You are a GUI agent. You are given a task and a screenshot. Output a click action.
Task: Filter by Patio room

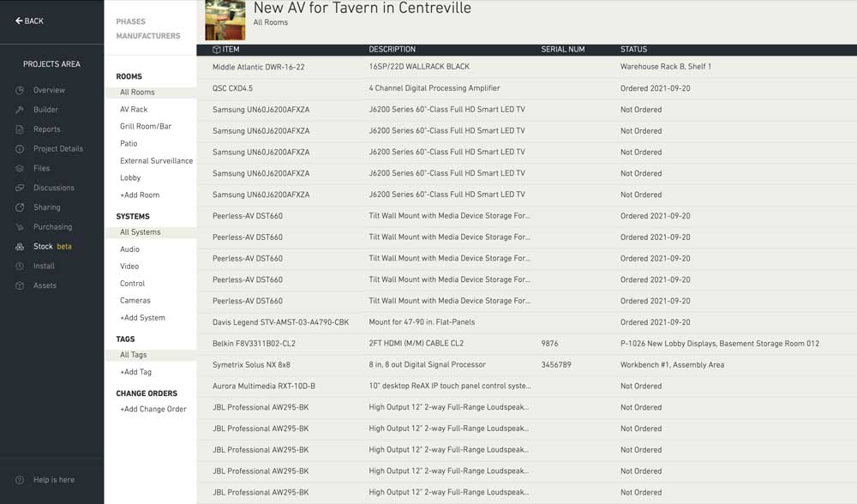129,144
